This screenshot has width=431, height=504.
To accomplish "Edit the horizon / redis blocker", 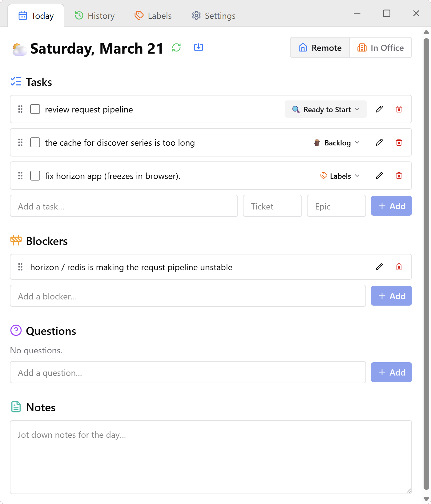I will 379,267.
